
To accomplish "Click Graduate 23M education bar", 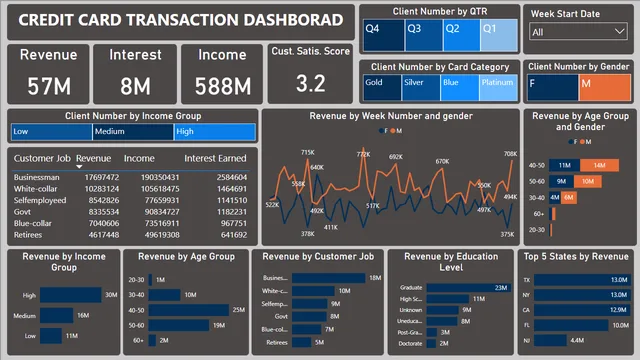I will coord(469,288).
